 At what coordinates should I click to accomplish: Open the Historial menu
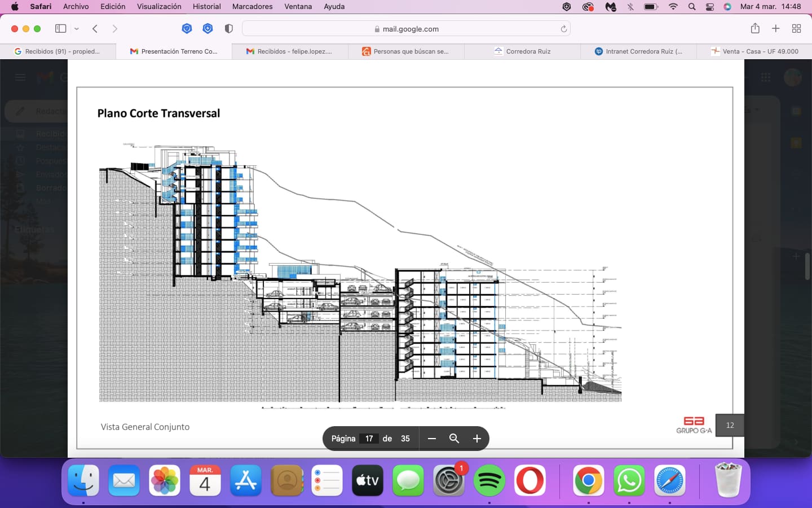coord(206,7)
